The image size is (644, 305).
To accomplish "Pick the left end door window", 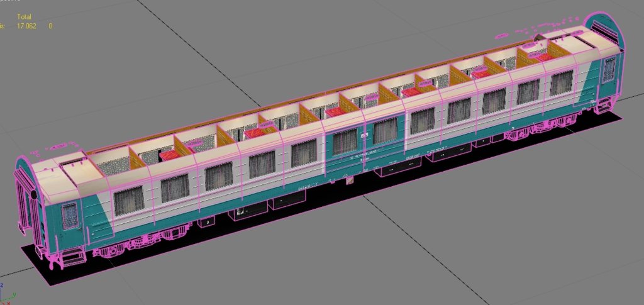I will click(70, 215).
